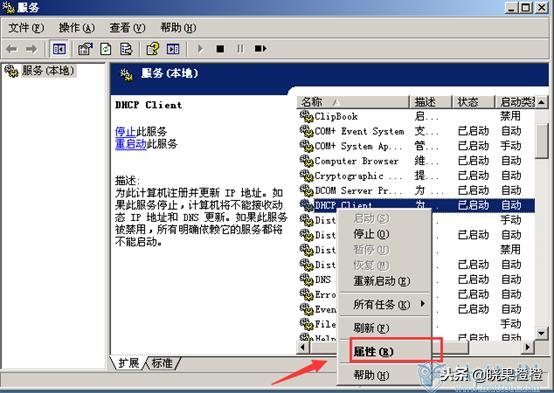
Task: Click the COM+ Event System service icon
Action: point(307,131)
